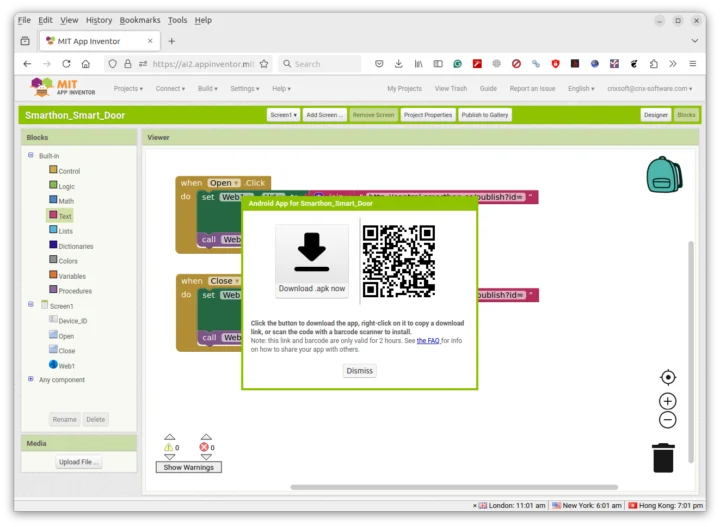Open the File menu in Firefox

pos(24,20)
